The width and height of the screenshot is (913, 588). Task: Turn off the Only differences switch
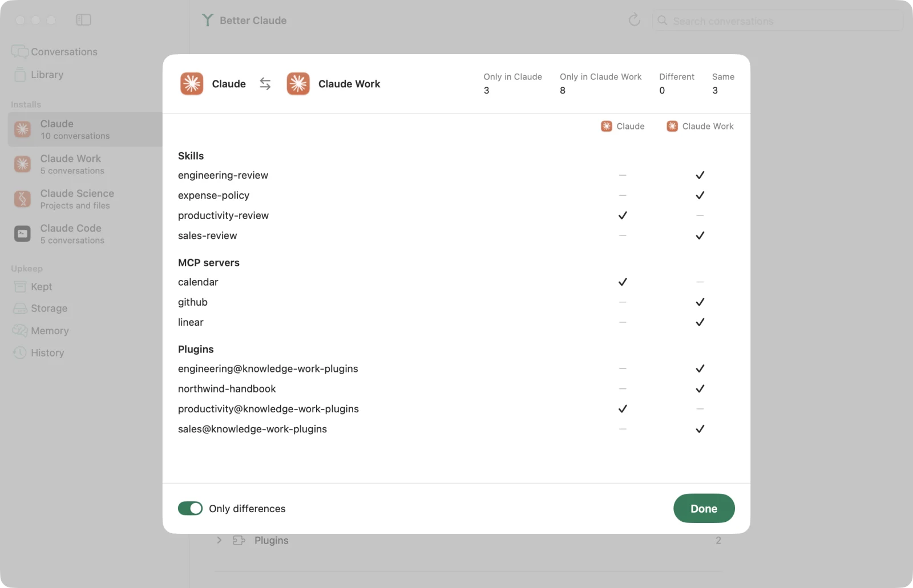coord(190,508)
